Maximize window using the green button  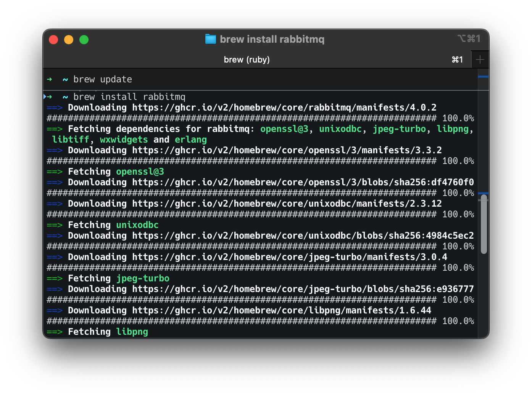(x=84, y=40)
